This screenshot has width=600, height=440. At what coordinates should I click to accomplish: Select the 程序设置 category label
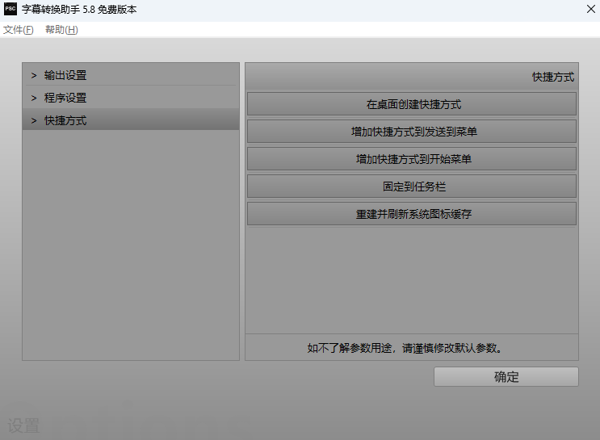coord(65,98)
